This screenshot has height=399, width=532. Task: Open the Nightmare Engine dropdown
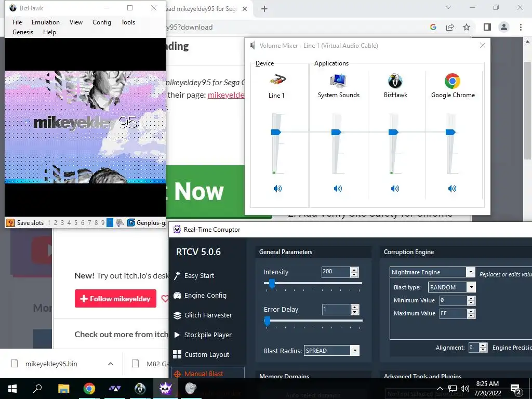[x=470, y=272]
